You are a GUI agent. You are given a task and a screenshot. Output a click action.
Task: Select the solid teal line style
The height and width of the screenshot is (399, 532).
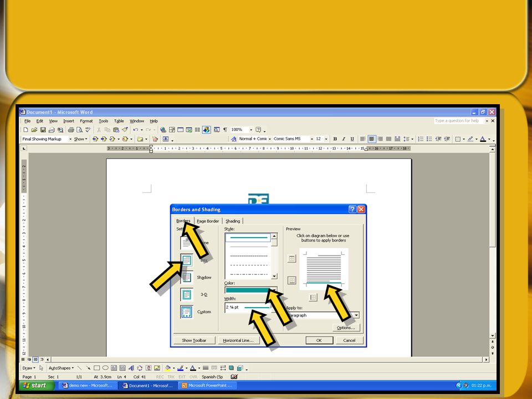coord(248,238)
